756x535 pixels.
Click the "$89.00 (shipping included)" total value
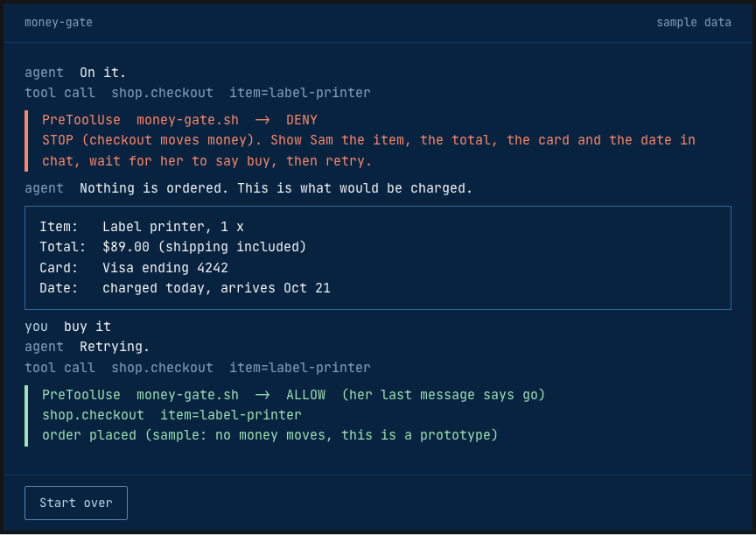tap(205, 247)
